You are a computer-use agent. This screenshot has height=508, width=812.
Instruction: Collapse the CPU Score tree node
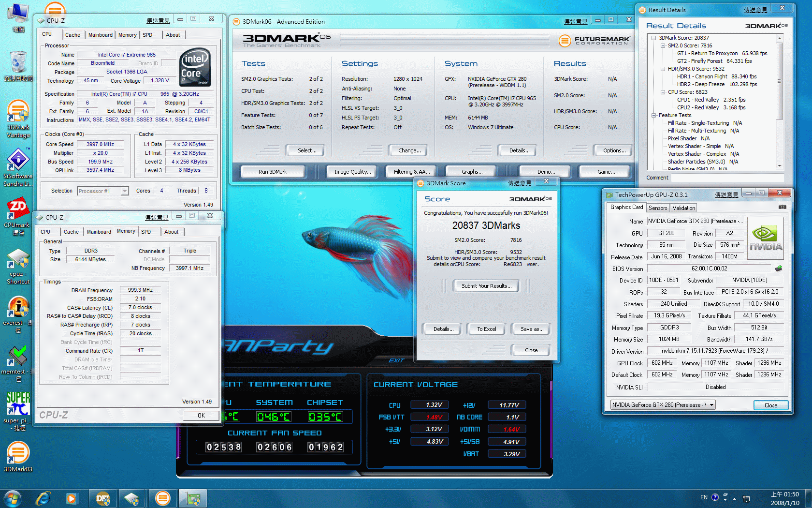coord(663,92)
